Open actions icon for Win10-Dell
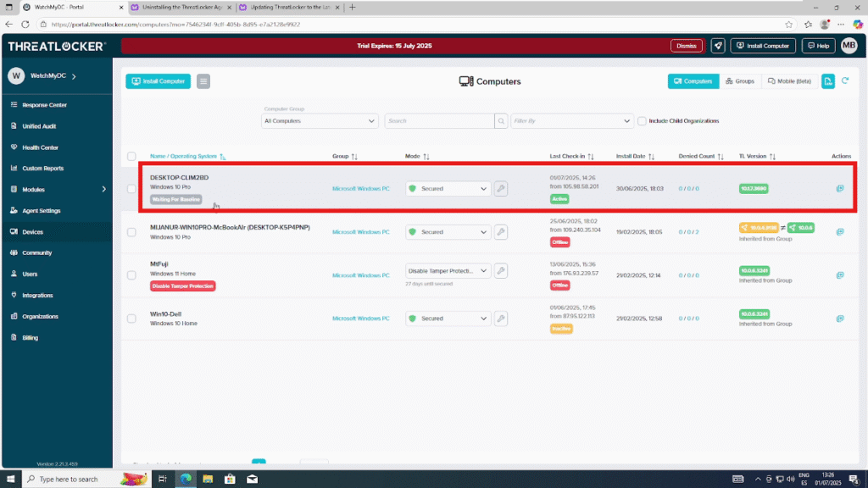Image resolution: width=868 pixels, height=488 pixels. [840, 319]
